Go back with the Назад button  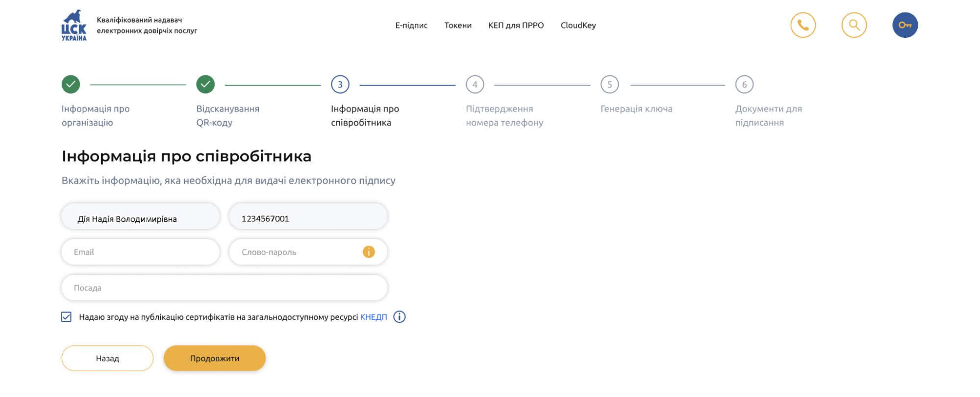coord(107,358)
